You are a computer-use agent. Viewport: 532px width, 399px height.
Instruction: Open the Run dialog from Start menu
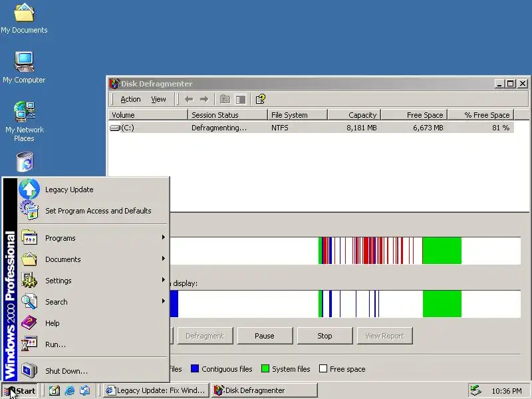[93, 344]
